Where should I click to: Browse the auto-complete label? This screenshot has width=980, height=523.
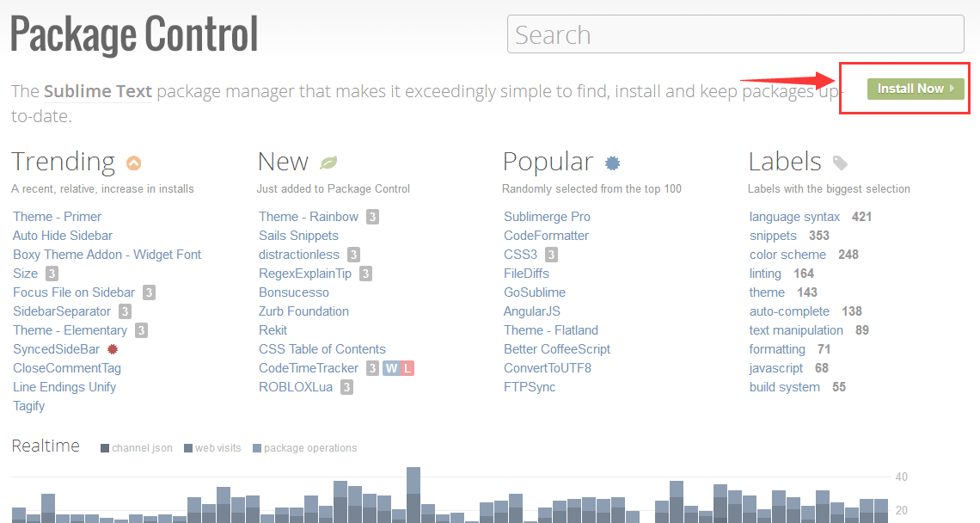pyautogui.click(x=789, y=311)
